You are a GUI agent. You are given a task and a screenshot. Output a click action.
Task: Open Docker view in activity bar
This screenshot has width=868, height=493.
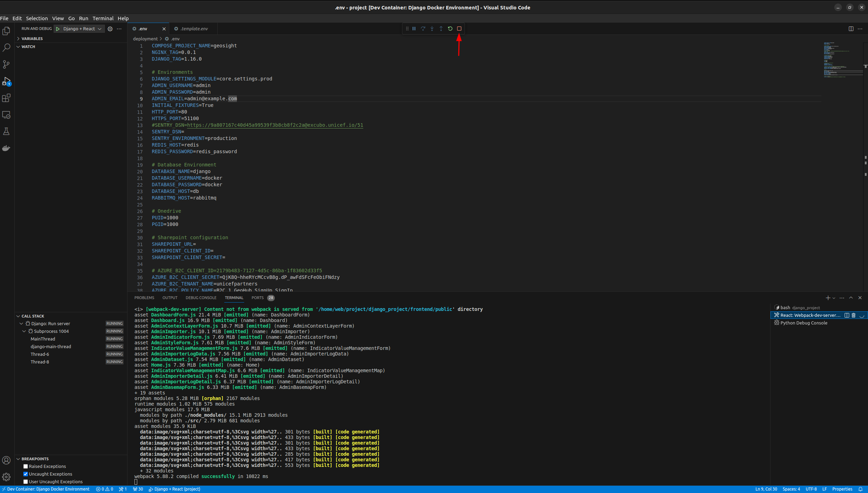pyautogui.click(x=6, y=148)
